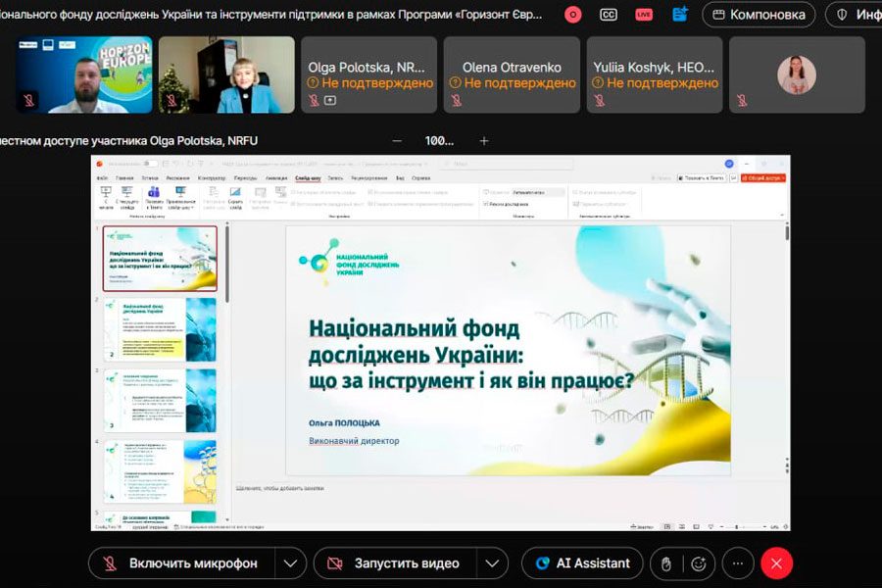Click the Horizon Europe presenter video tile
Image resolution: width=882 pixels, height=588 pixels.
84,75
